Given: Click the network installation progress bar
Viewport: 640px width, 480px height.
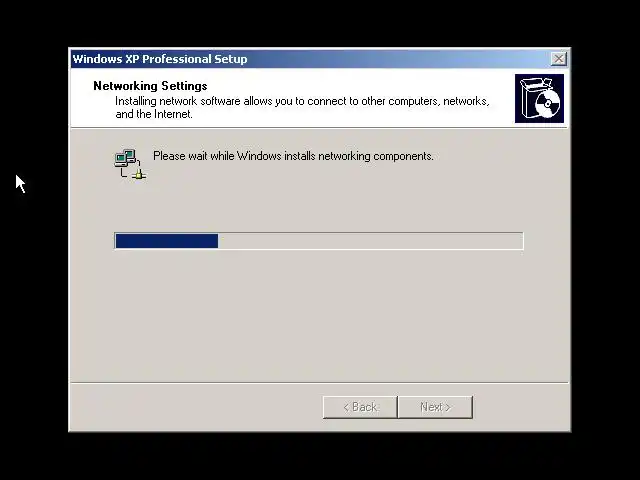Looking at the screenshot, I should (x=319, y=241).
